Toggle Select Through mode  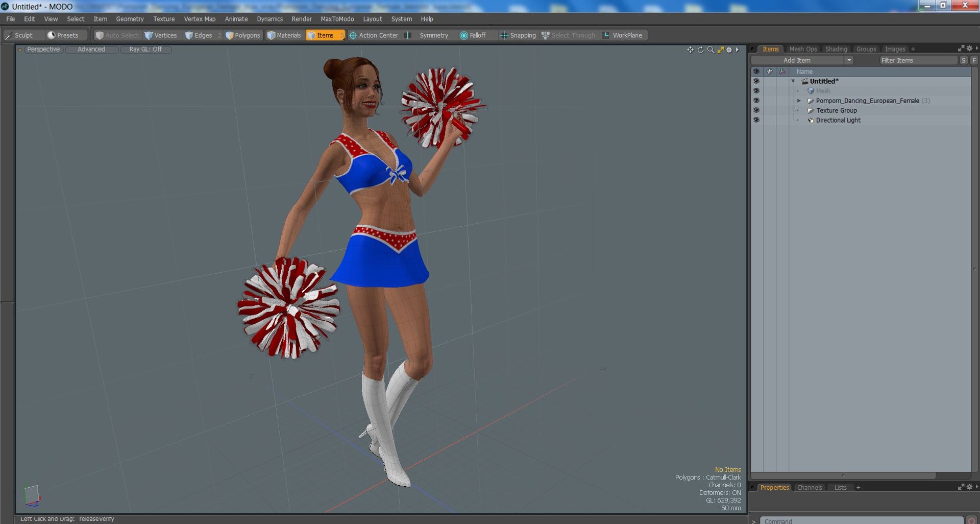[569, 35]
